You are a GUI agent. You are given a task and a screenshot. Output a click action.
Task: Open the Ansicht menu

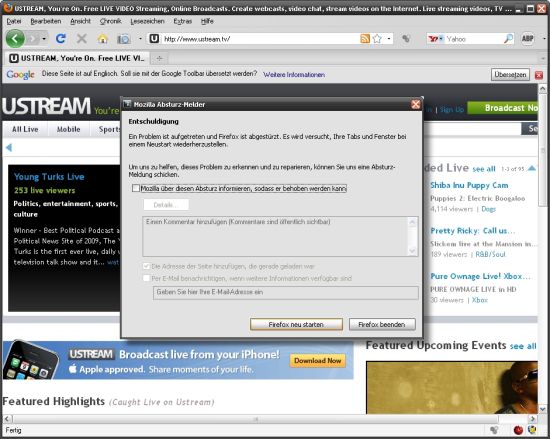click(80, 21)
